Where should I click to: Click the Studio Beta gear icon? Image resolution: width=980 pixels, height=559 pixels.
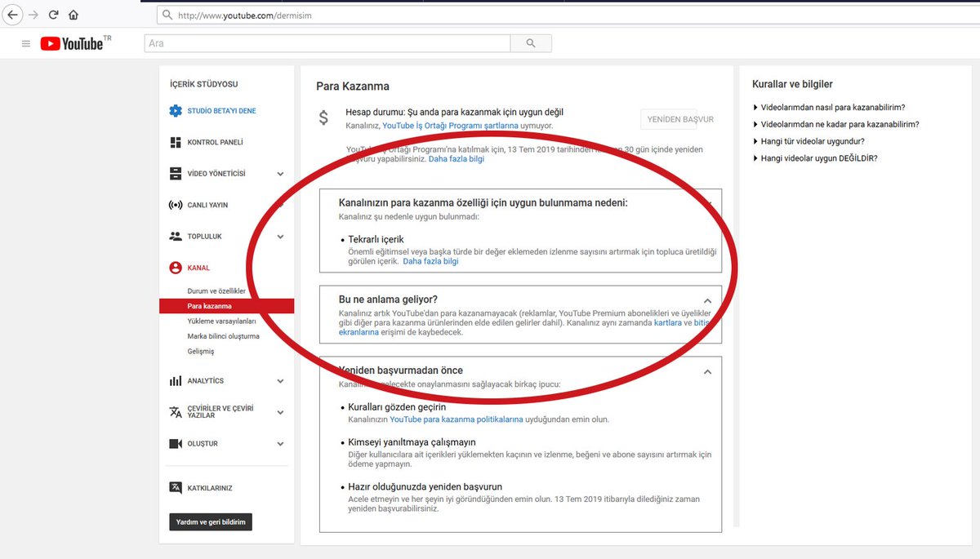click(x=176, y=111)
